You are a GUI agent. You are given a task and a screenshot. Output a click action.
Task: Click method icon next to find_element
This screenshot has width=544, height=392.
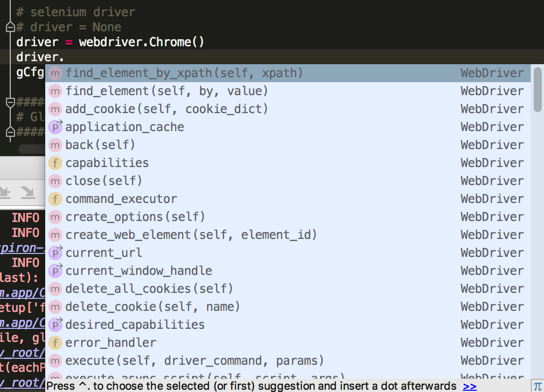[x=55, y=91]
